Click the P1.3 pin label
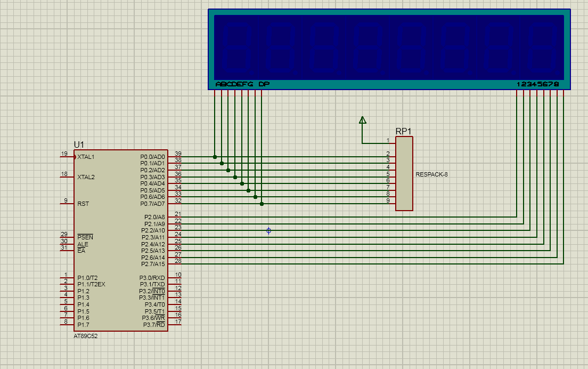This screenshot has width=588, height=369. click(x=83, y=298)
